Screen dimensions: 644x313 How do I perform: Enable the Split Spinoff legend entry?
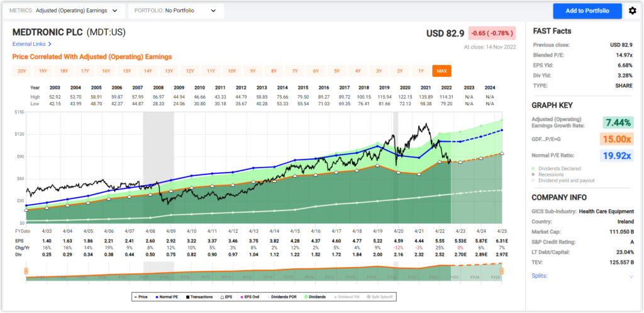380,297
